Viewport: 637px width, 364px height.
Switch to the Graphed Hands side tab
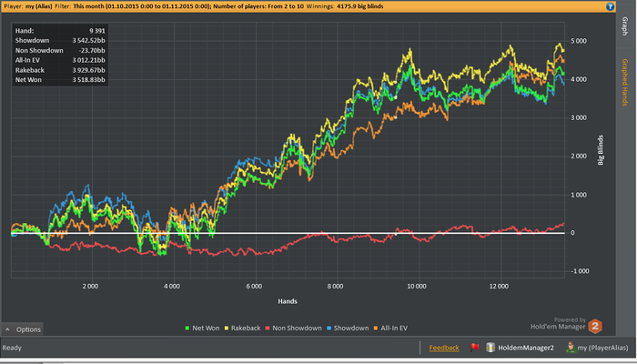(x=625, y=83)
